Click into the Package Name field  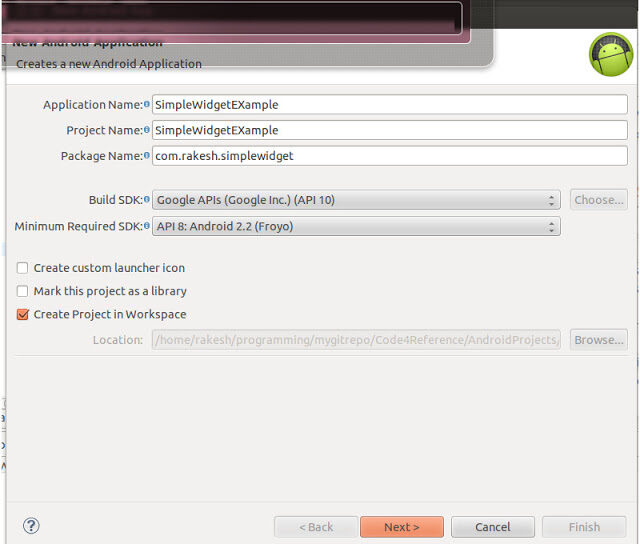(x=389, y=156)
